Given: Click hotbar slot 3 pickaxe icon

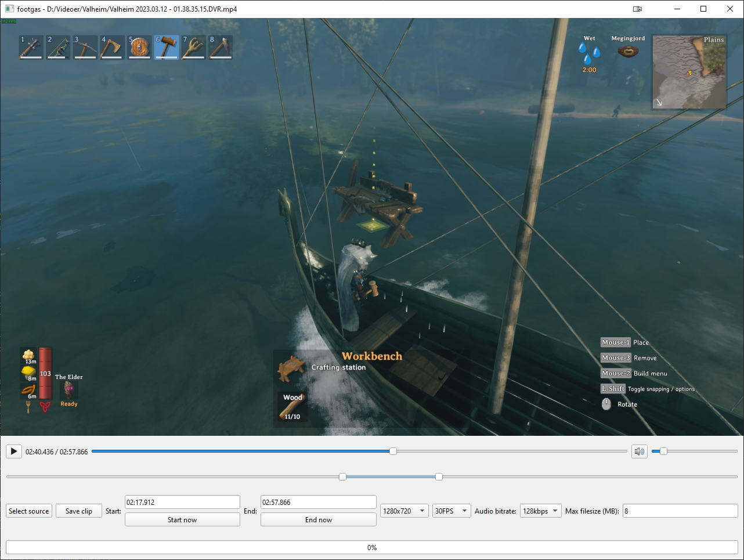Looking at the screenshot, I should tap(85, 47).
